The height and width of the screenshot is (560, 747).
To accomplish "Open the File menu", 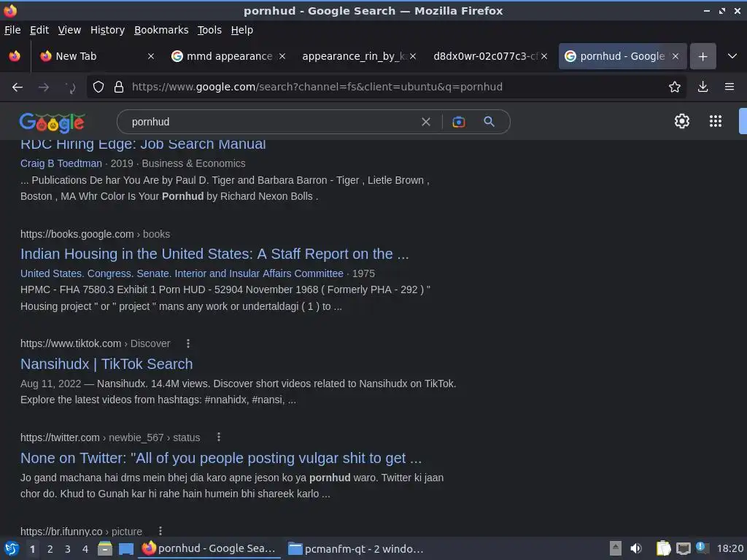I will click(12, 30).
